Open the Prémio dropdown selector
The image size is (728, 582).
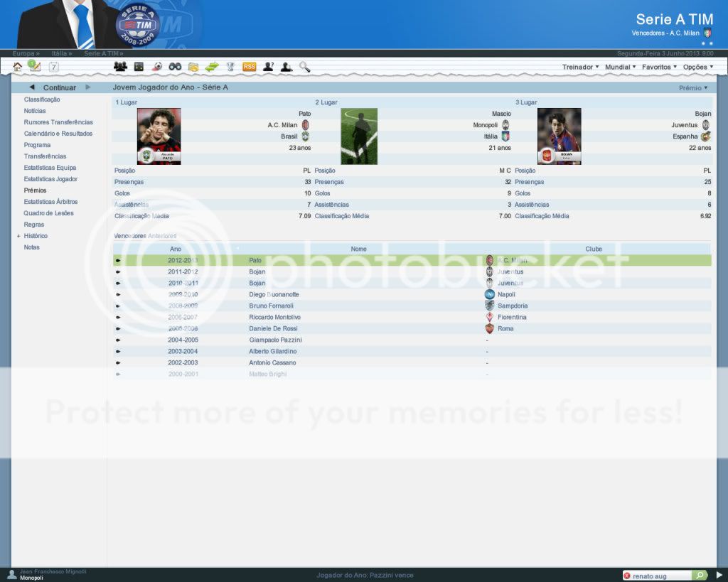(693, 88)
